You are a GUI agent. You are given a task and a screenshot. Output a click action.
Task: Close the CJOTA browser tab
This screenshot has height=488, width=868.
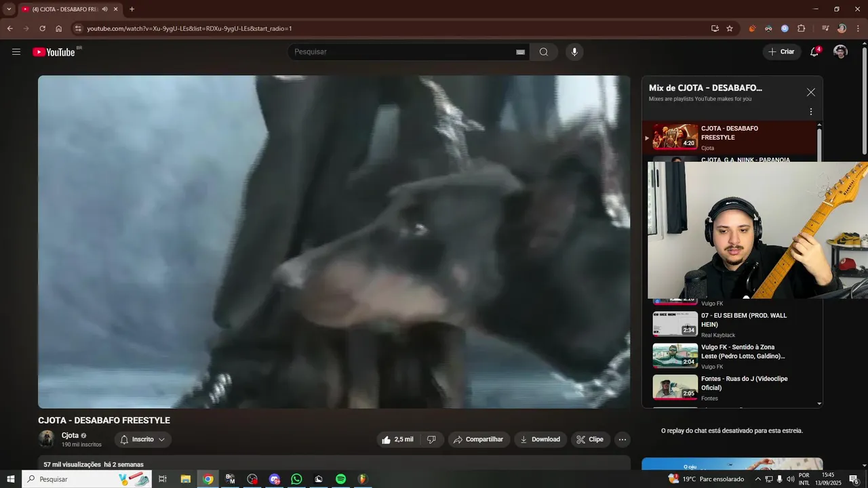point(115,9)
